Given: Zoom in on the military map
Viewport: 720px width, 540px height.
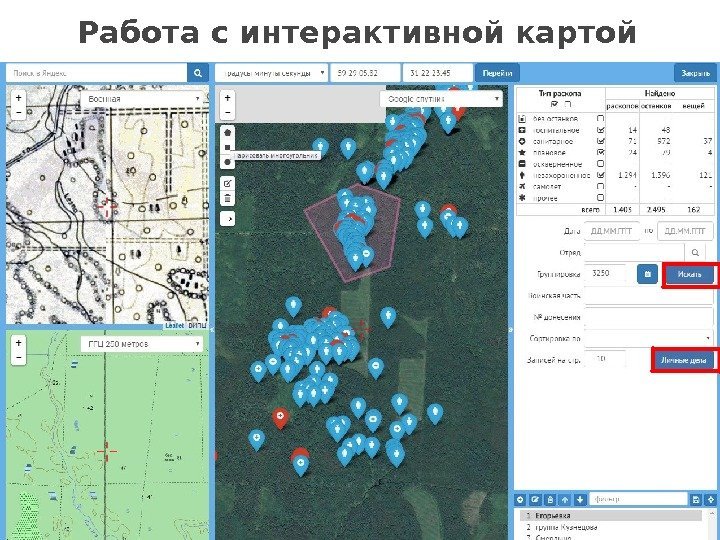Looking at the screenshot, I should click(x=18, y=98).
